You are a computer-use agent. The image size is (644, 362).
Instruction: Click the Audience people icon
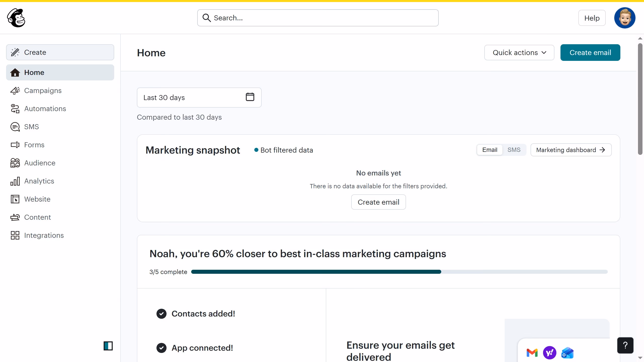pyautogui.click(x=15, y=163)
